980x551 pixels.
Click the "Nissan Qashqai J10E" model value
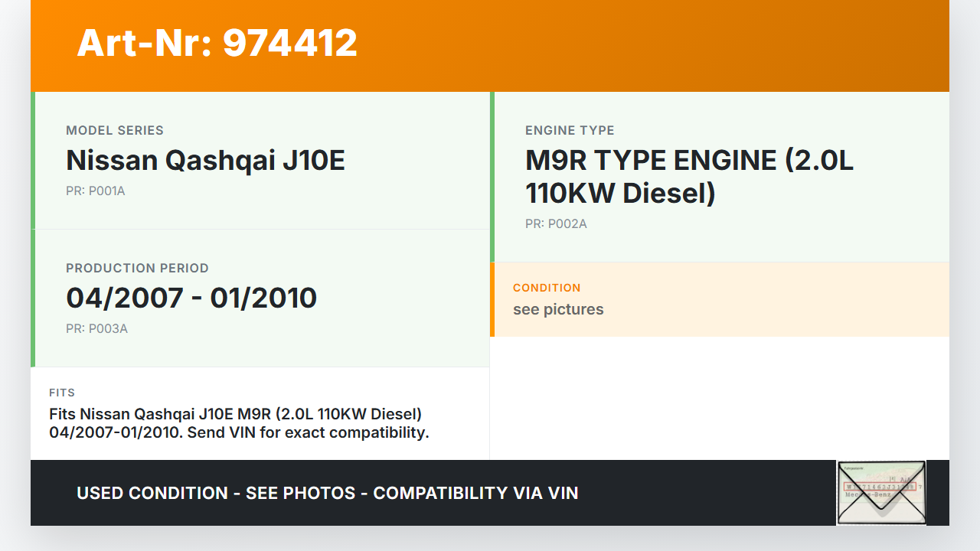[x=206, y=160]
